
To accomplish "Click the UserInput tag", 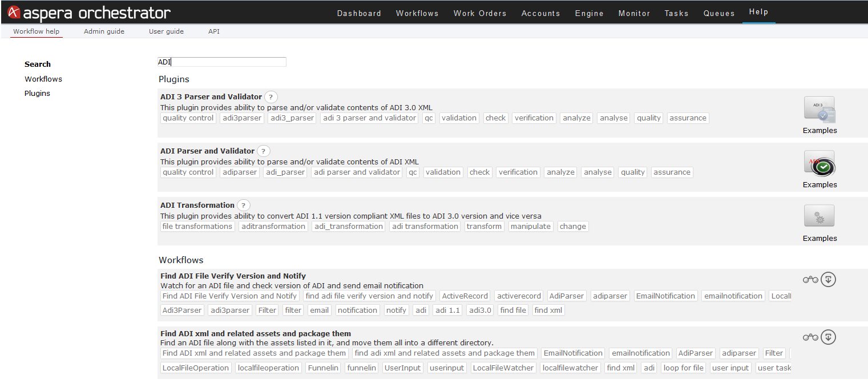I will coord(403,368).
